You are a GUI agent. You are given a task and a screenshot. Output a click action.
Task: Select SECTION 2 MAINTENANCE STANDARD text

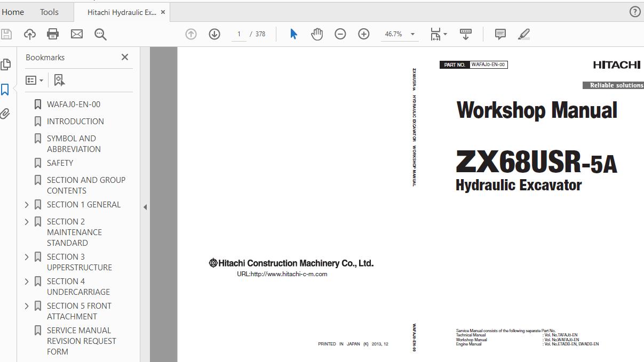click(x=74, y=232)
